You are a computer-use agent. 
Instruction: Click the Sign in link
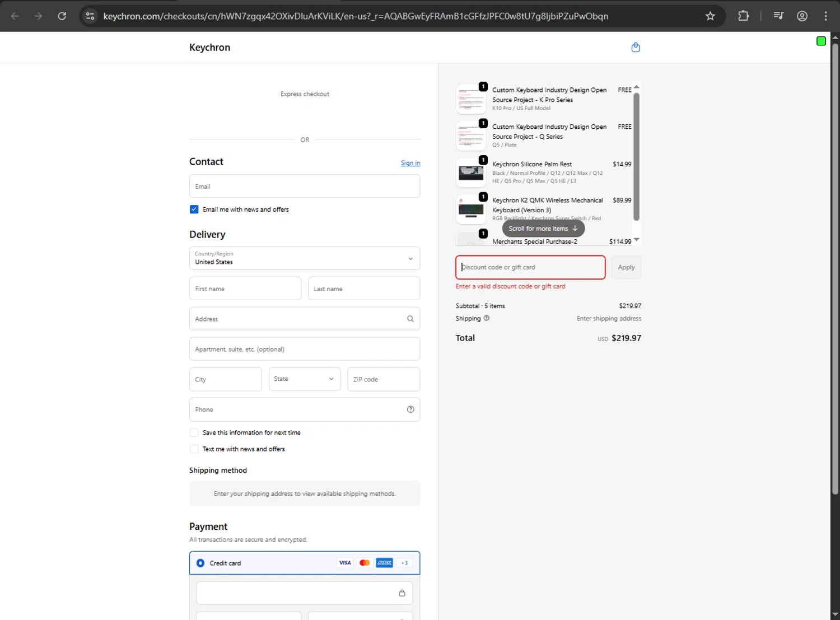point(410,163)
